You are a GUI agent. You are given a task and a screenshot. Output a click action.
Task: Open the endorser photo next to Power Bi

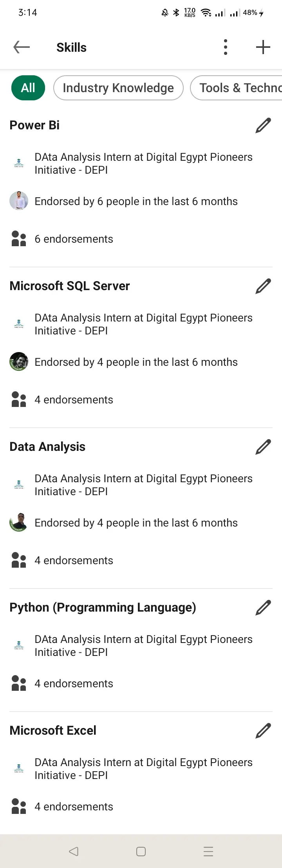pos(18,201)
